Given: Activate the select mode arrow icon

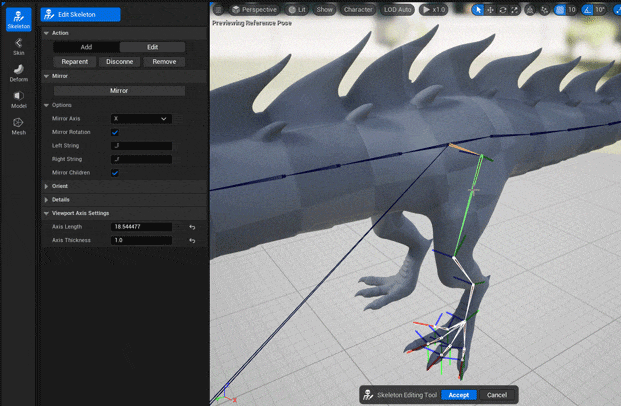Looking at the screenshot, I should coord(478,10).
